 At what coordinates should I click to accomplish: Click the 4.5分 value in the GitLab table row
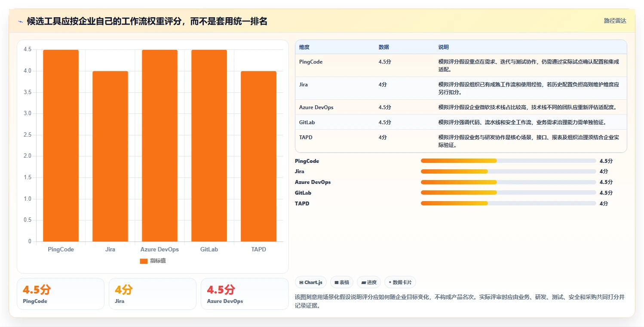point(385,122)
